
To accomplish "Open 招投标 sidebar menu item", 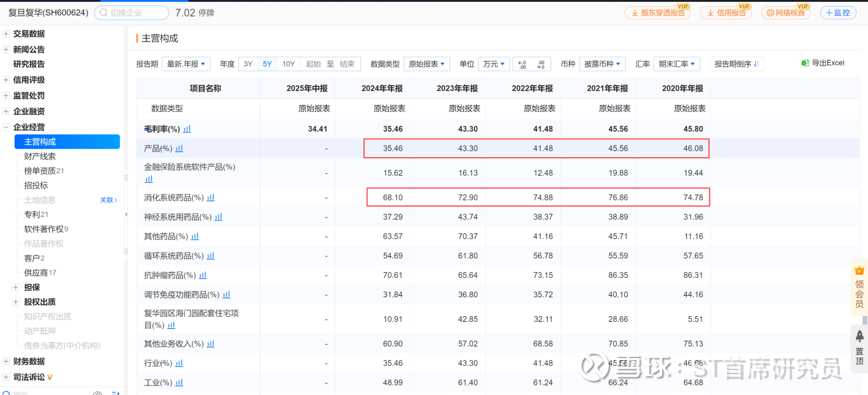I will point(36,186).
